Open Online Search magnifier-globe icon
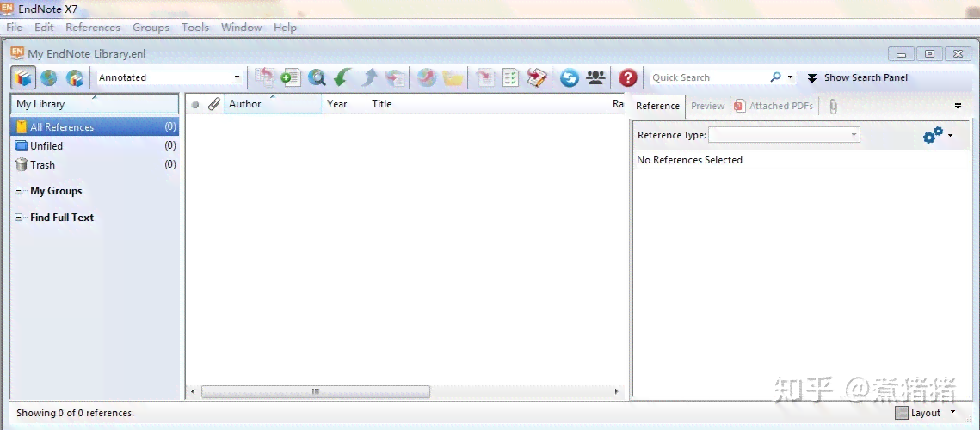The image size is (980, 430). point(317,77)
